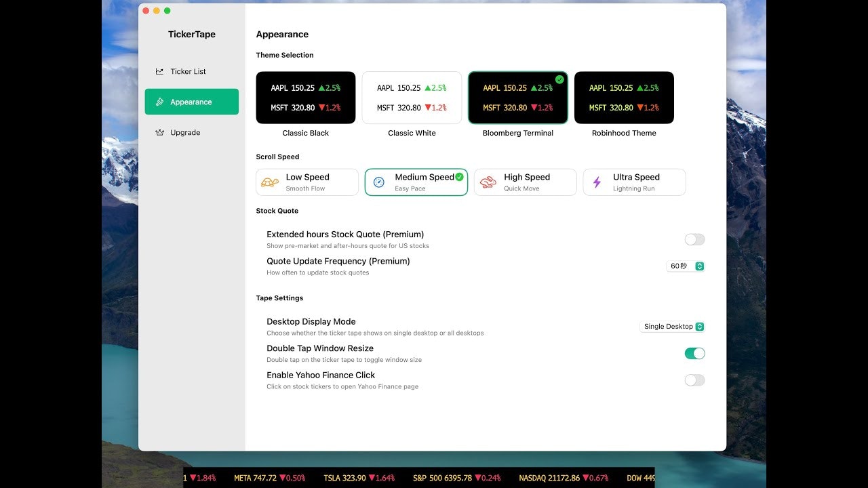Click the speedometer icon for Medium Speed
Image resolution: width=868 pixels, height=488 pixels.
(x=379, y=182)
